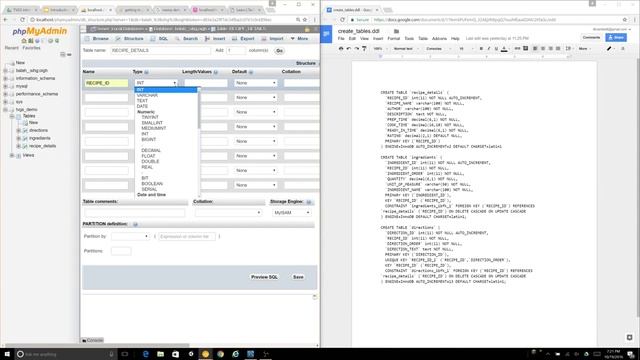The image size is (640, 360).
Task: Open the RECIPE_ID Type dropdown
Action: click(x=156, y=83)
